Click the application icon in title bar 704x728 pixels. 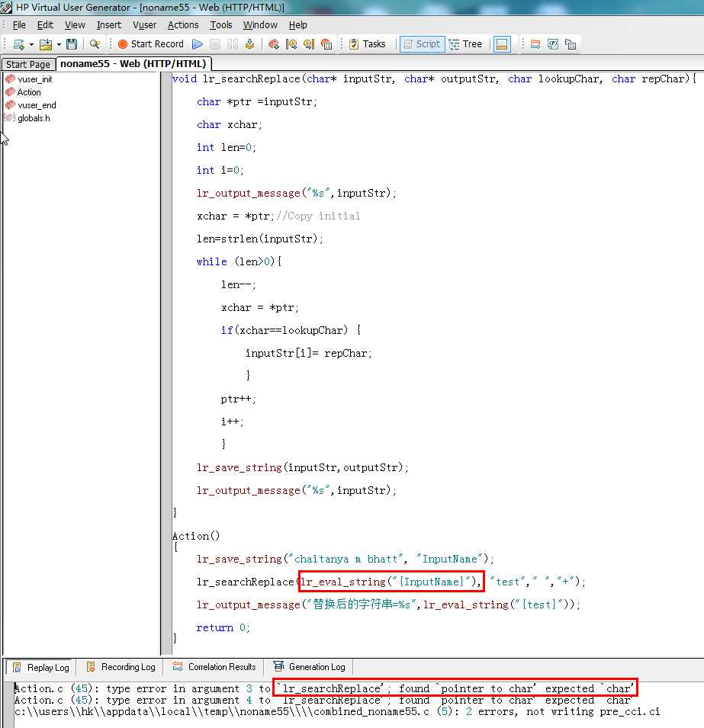click(x=7, y=8)
